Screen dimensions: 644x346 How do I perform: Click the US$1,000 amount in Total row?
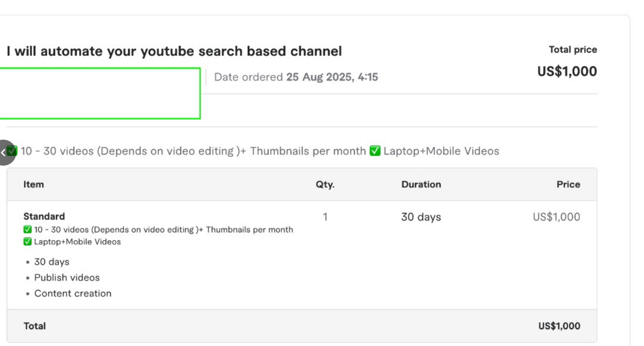pyautogui.click(x=559, y=326)
